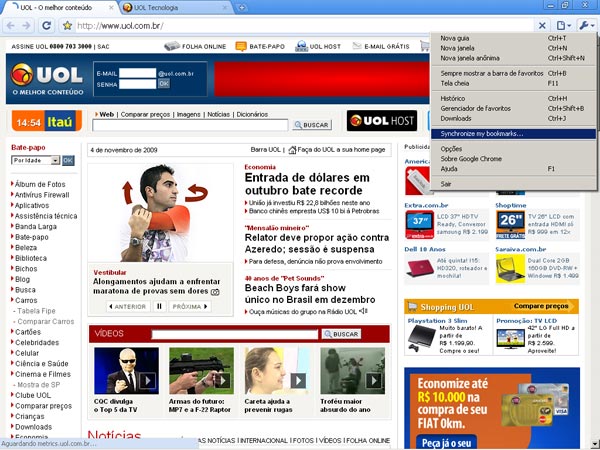Select Nova janela anônima menu entry
Viewport: 600px width, 450px height.
tap(513, 58)
